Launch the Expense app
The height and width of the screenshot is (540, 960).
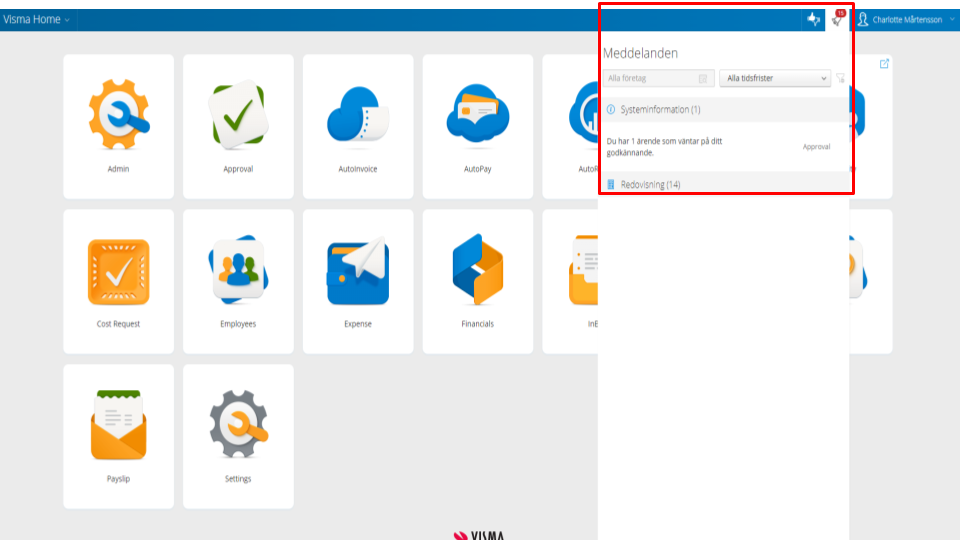pos(358,281)
